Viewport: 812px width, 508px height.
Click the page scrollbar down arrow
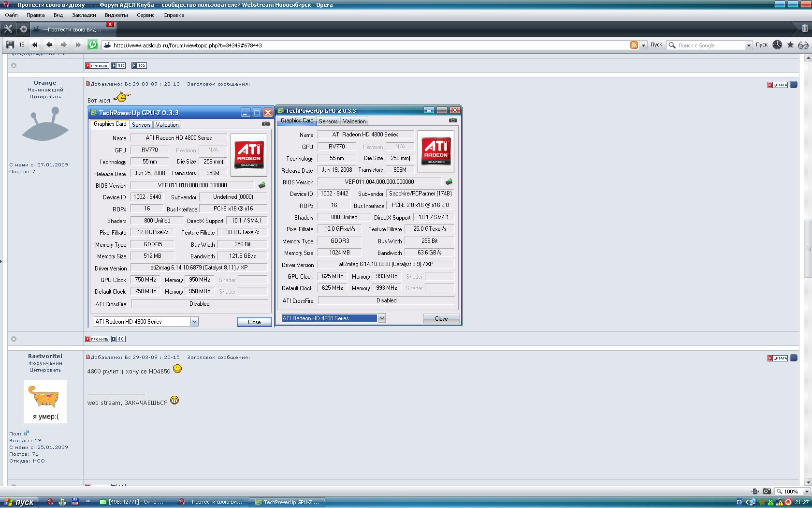point(808,482)
